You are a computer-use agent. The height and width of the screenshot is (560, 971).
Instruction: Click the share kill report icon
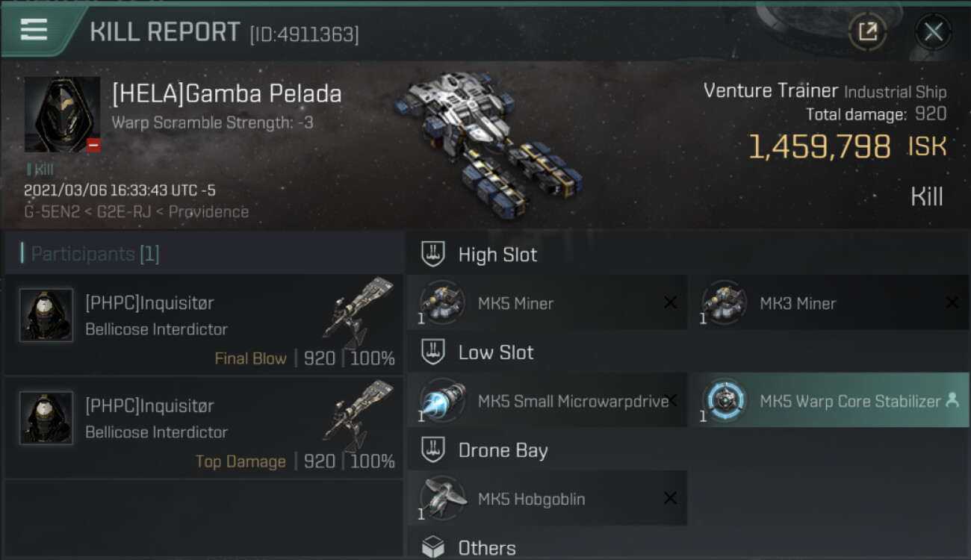[867, 32]
